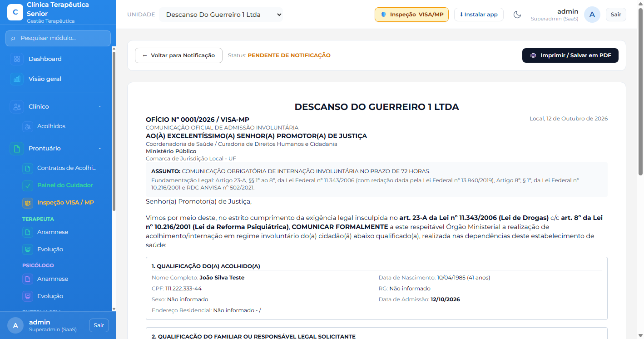Image resolution: width=644 pixels, height=339 pixels.
Task: Click Sair button in sidebar footer
Action: click(99, 325)
